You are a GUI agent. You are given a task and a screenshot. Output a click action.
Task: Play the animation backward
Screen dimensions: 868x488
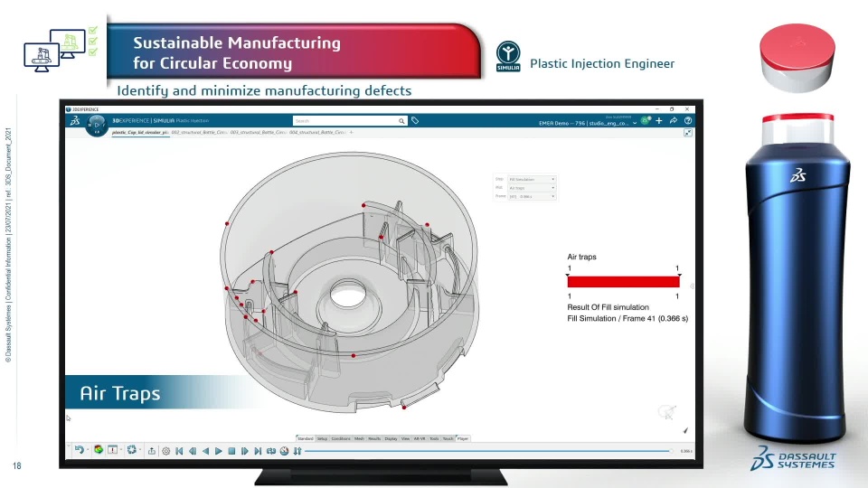205,451
